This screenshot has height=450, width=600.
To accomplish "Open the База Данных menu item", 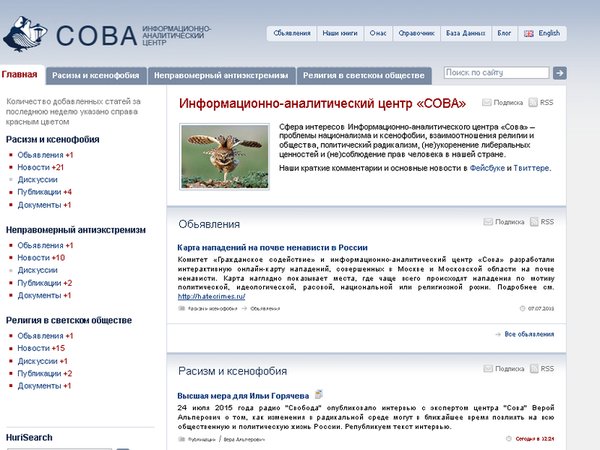I will (468, 33).
